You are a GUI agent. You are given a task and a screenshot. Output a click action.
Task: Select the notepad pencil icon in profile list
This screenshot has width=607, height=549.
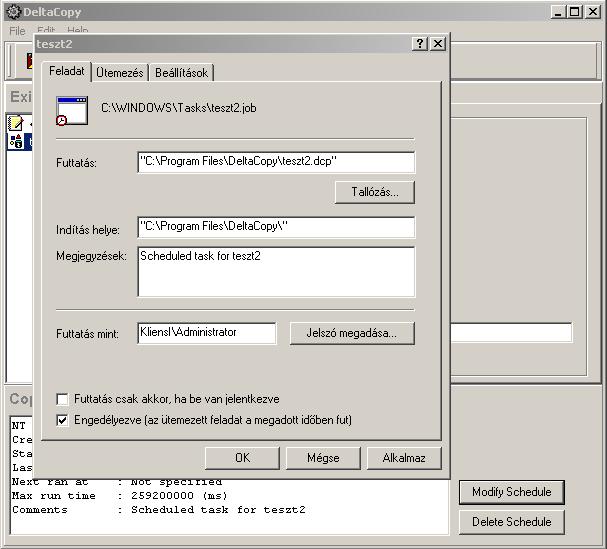[x=16, y=123]
